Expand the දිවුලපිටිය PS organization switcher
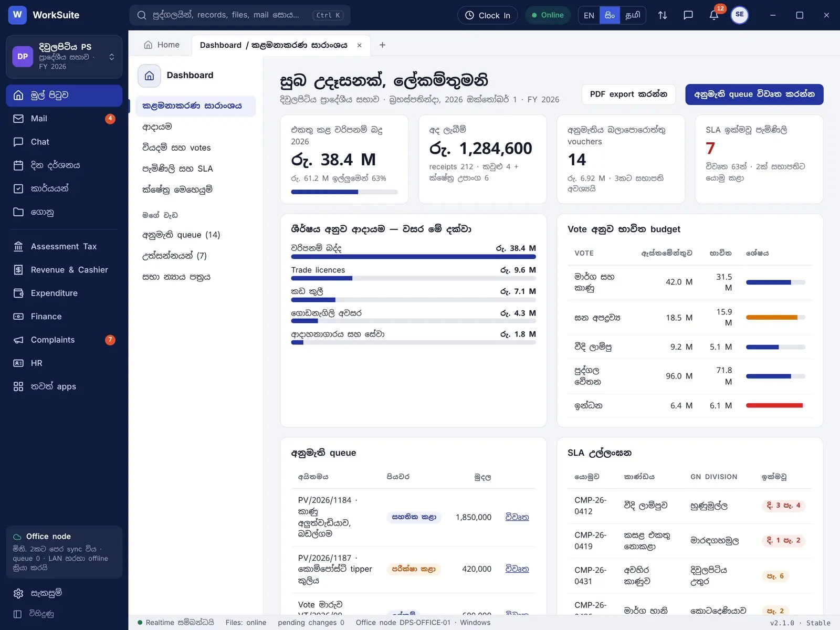Image resolution: width=840 pixels, height=630 pixels. 64,57
